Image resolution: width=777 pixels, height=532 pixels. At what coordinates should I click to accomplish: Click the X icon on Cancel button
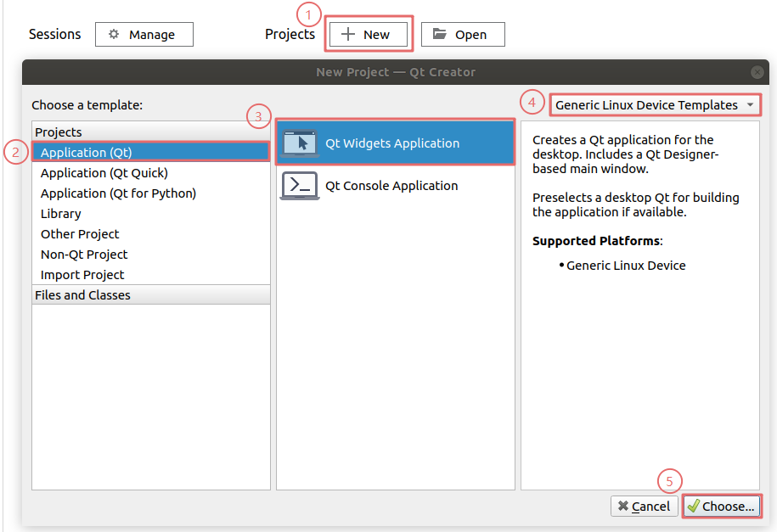pos(623,507)
